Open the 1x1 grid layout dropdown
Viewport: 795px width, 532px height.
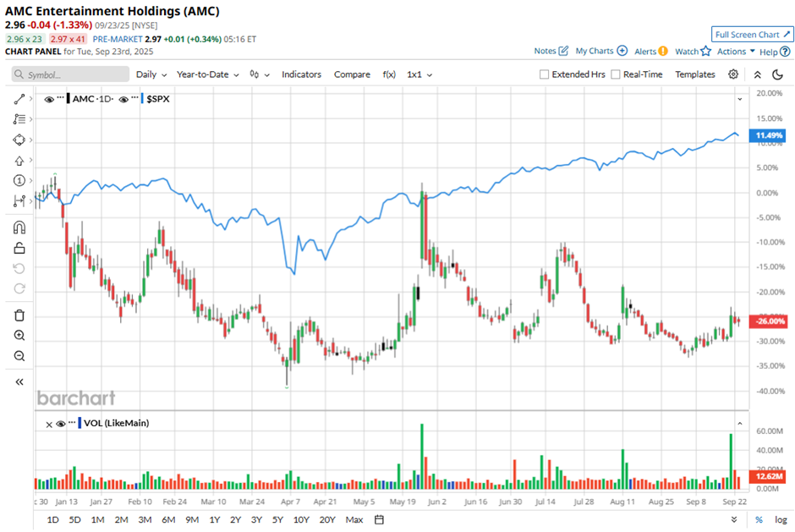419,74
